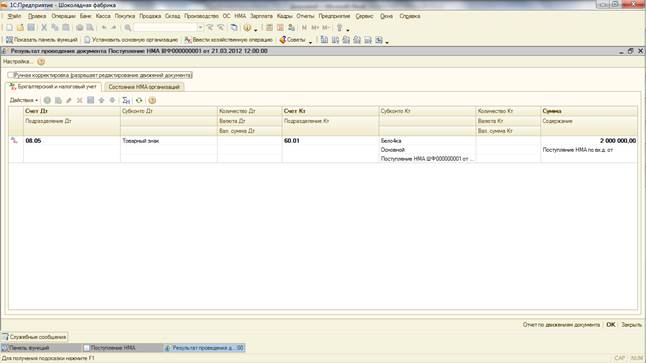Click Add record icon in table toolbar
Viewport: 646px width, 363px height.
47,101
